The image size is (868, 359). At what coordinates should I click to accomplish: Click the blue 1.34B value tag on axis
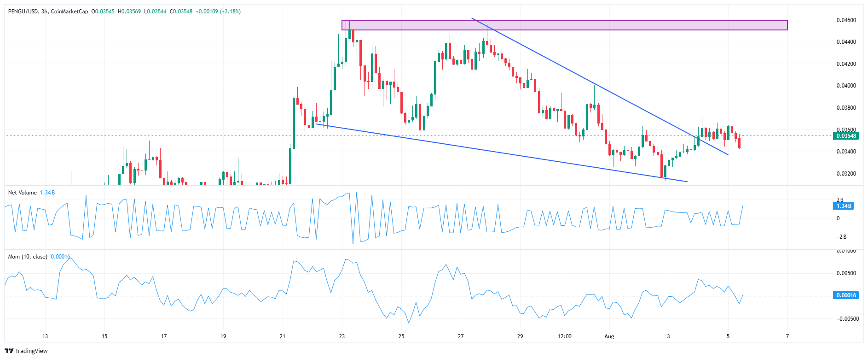coord(844,206)
